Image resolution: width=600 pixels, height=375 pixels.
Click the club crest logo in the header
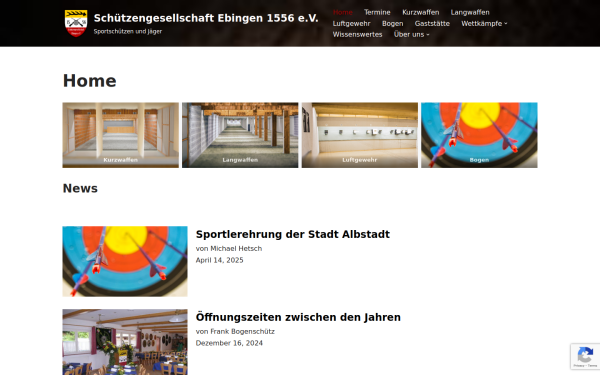[76, 23]
